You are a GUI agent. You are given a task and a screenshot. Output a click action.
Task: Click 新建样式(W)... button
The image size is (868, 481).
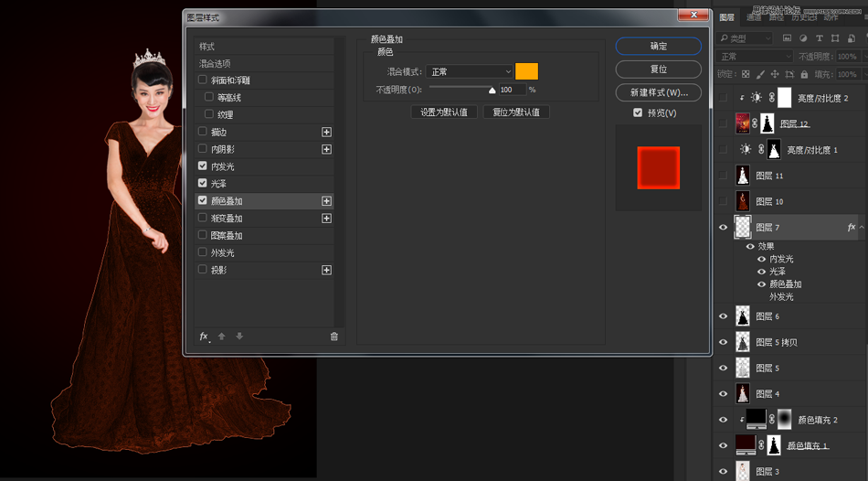point(658,92)
